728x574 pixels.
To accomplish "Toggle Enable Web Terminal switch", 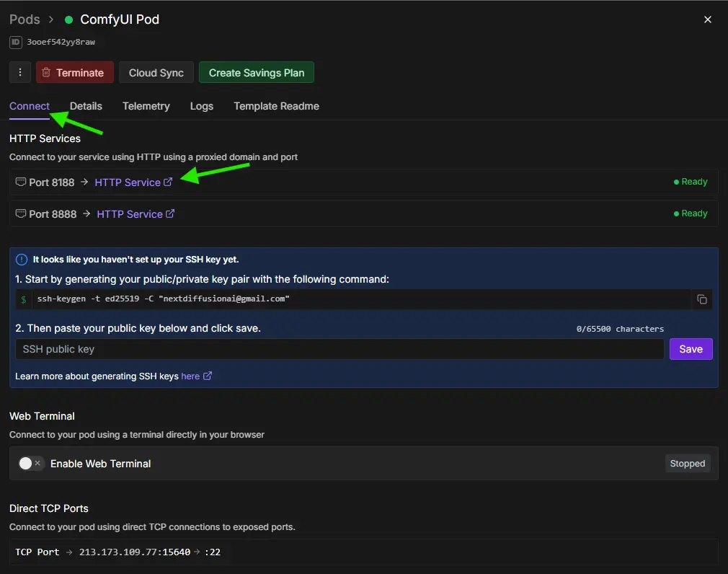I will (31, 464).
